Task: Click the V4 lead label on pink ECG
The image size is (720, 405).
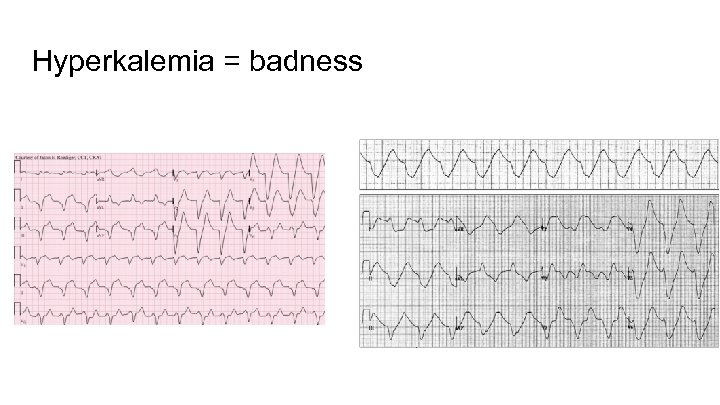Action: click(x=254, y=181)
